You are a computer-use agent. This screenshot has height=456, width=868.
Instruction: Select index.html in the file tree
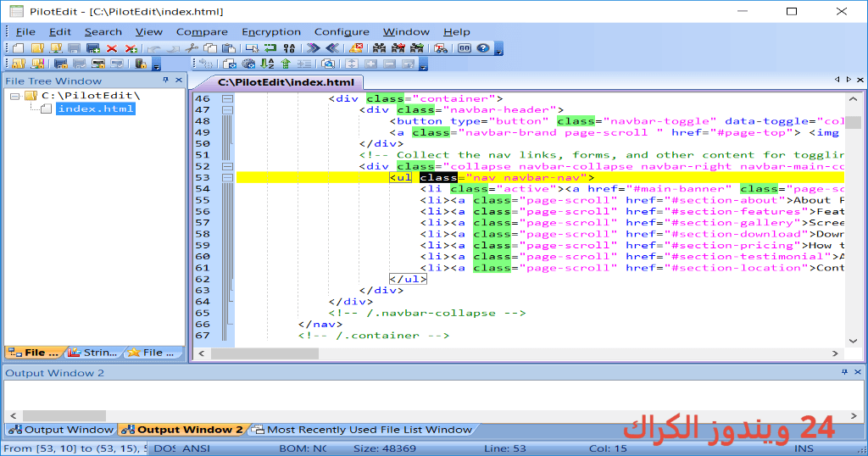pyautogui.click(x=96, y=109)
